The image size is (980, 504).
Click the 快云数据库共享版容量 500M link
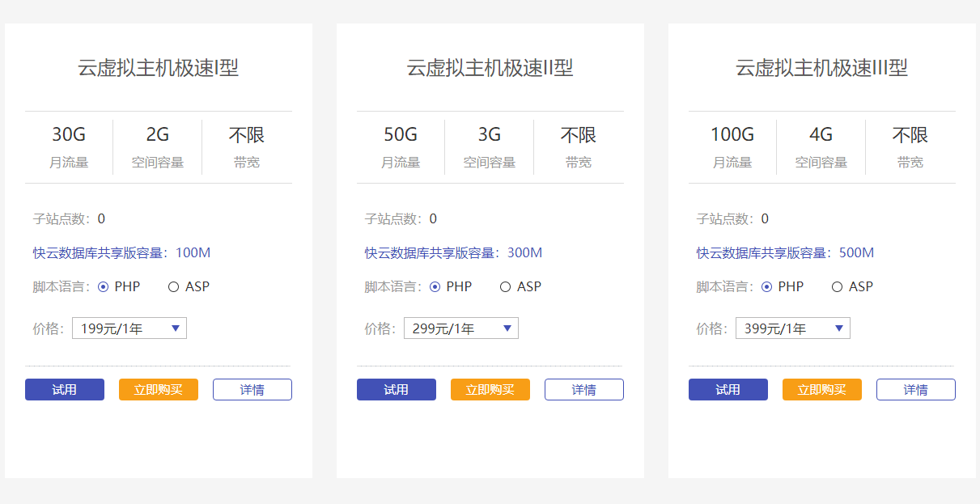coord(785,253)
